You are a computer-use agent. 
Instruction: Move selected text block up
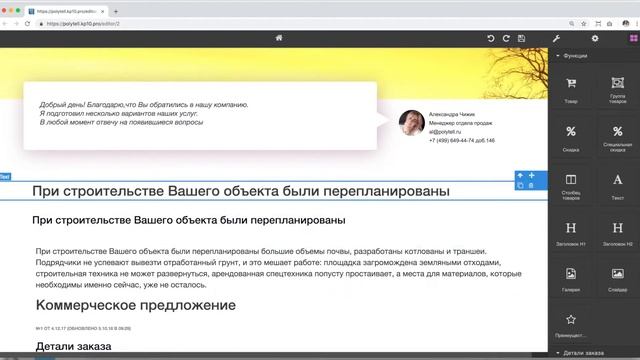pos(520,176)
